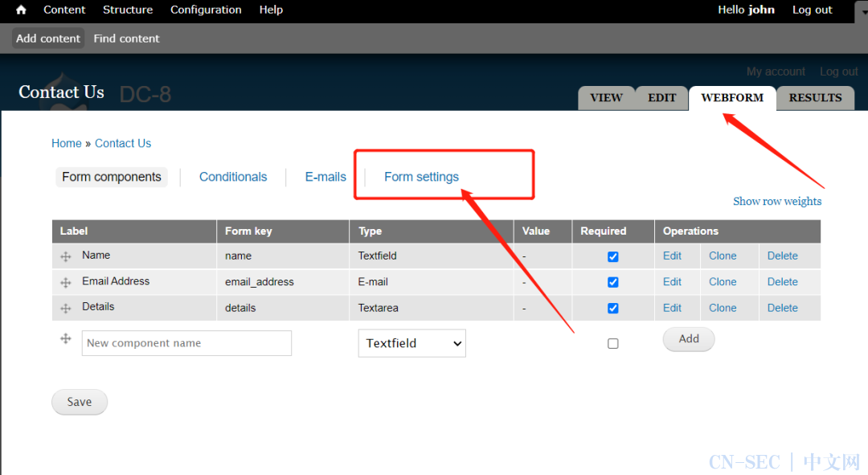Grab the drag handle for new component row

coord(66,338)
